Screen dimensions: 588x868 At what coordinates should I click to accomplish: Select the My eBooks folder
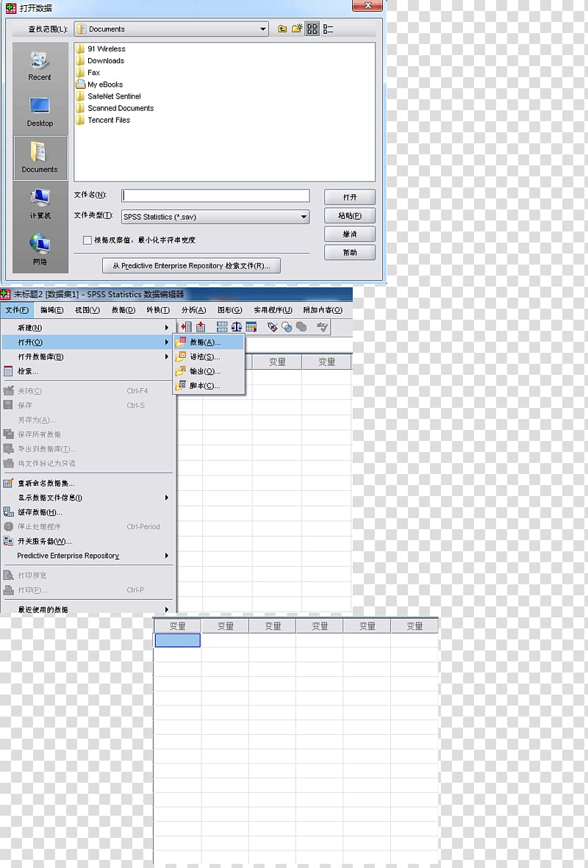click(x=100, y=85)
